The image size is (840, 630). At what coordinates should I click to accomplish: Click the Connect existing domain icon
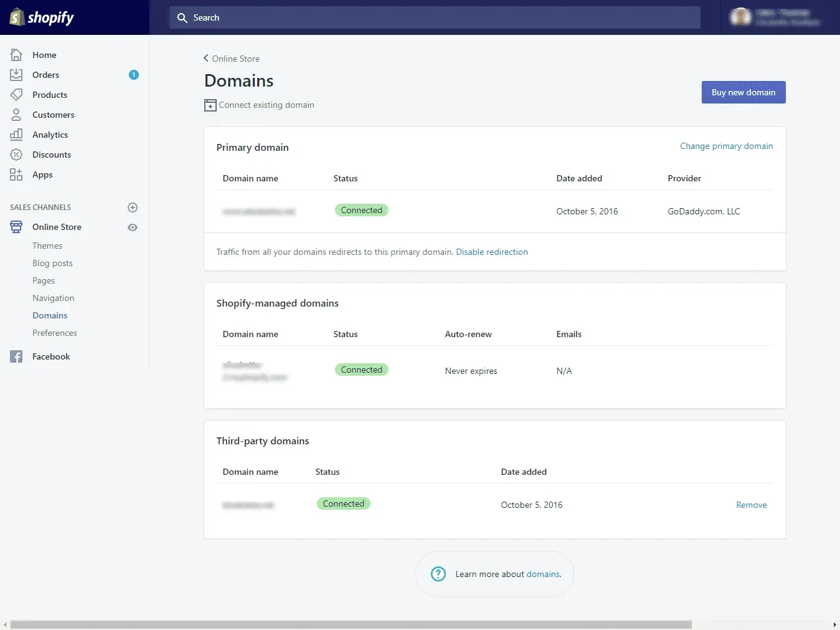click(210, 105)
